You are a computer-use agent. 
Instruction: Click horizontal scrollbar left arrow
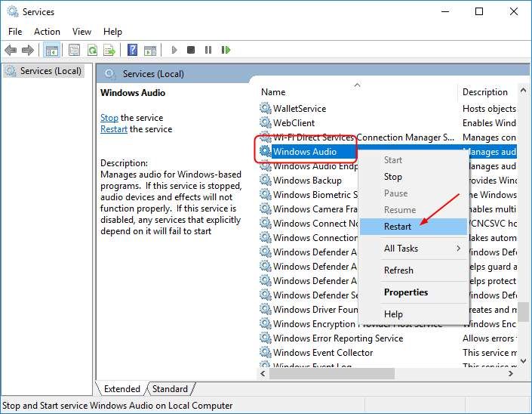click(263, 374)
